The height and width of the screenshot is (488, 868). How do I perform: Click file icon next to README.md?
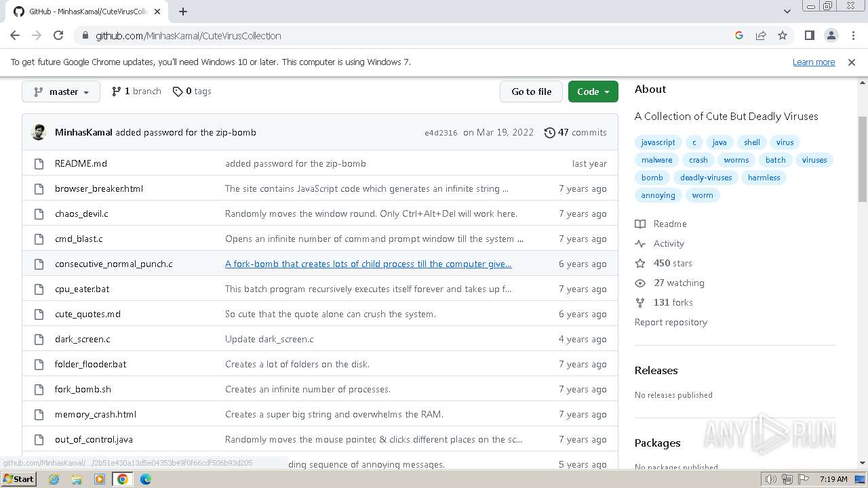coord(39,163)
